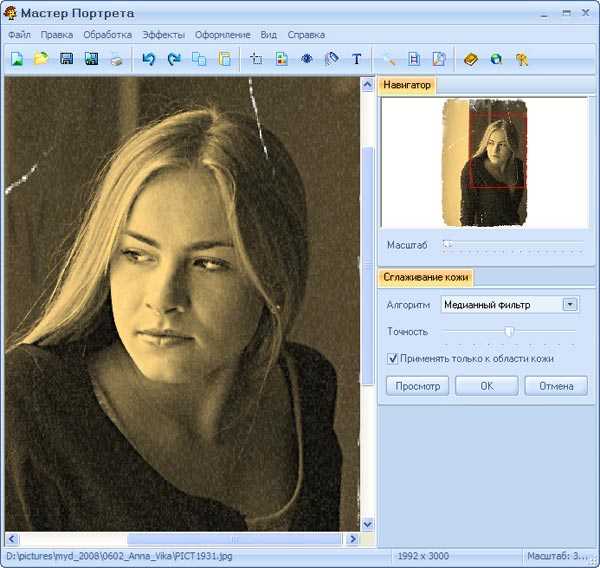Click the key registration icon
600x568 pixels.
tap(522, 60)
